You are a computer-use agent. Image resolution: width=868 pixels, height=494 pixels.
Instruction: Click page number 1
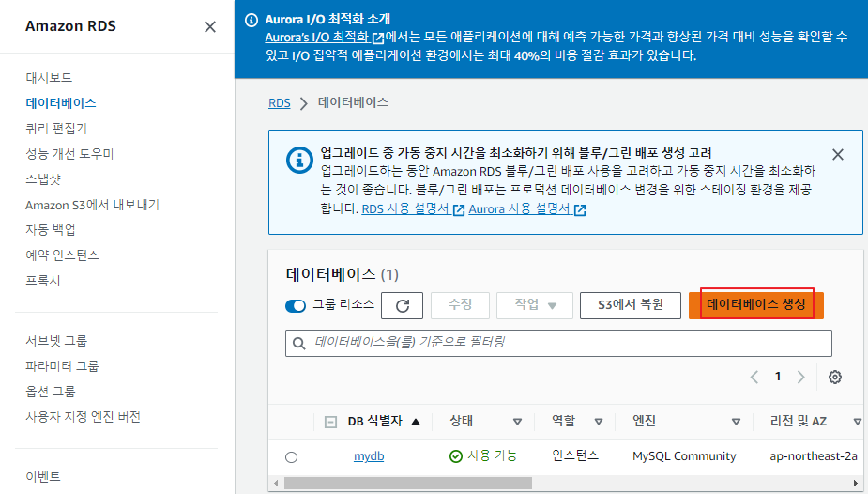[x=778, y=377]
